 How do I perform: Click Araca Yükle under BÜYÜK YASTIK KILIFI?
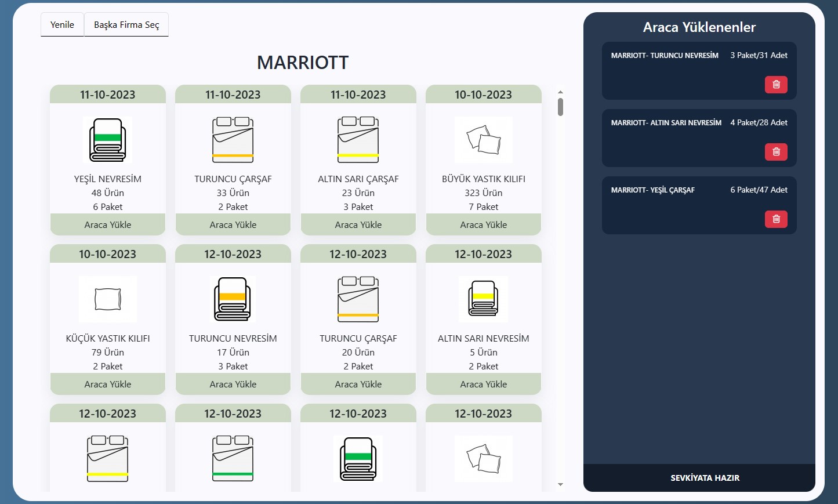(484, 224)
